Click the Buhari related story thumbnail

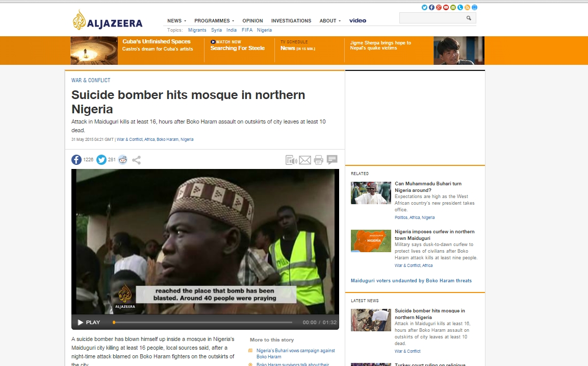tap(371, 193)
